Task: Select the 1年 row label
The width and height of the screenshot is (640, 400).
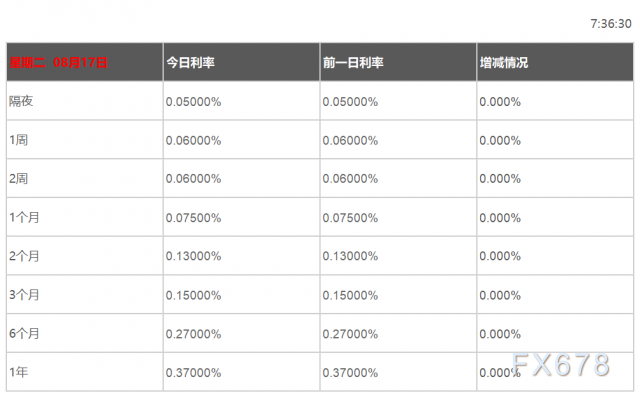Action: pos(19,372)
